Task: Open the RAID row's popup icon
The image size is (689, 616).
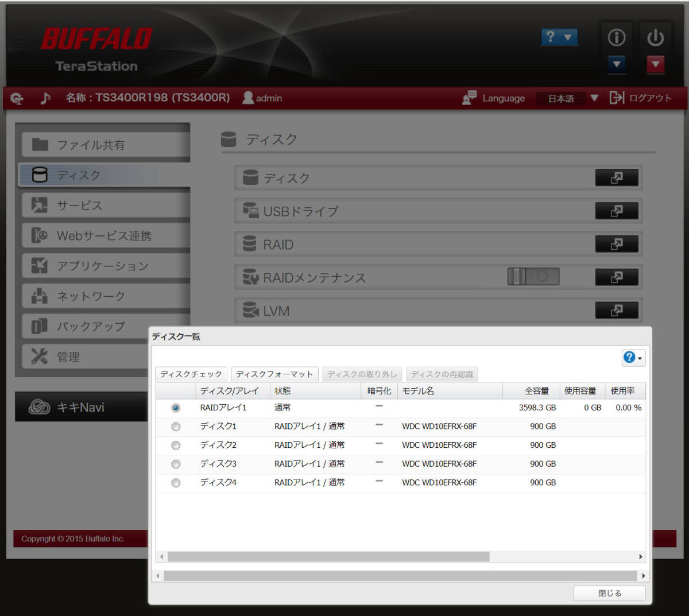Action: pyautogui.click(x=617, y=245)
